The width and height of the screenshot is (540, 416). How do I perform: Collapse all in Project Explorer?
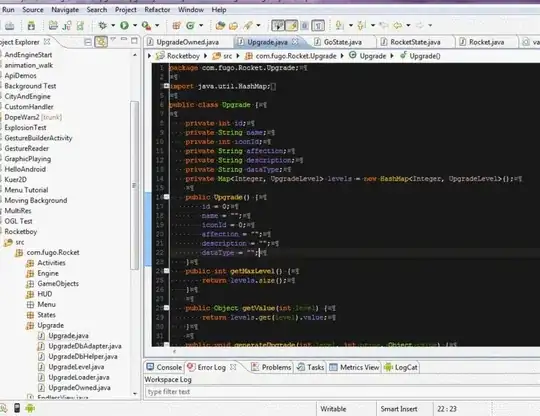coord(88,42)
